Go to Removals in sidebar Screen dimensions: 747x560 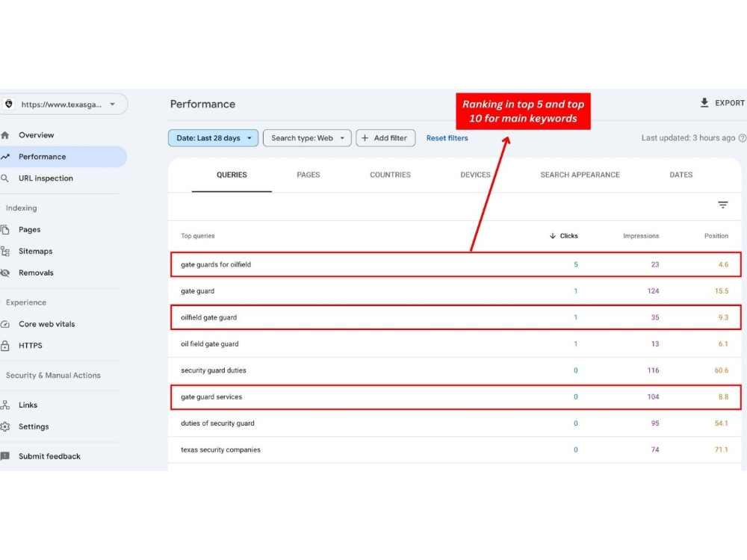click(x=36, y=273)
